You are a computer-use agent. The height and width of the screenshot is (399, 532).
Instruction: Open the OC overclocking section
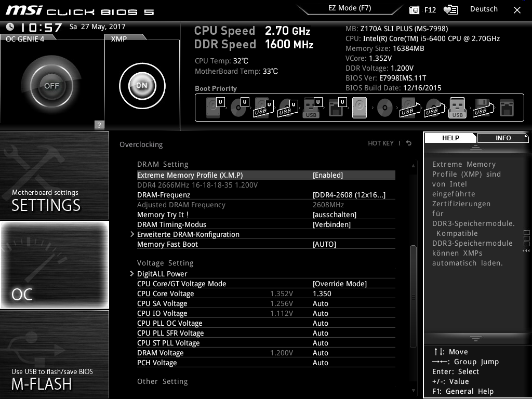coord(54,265)
